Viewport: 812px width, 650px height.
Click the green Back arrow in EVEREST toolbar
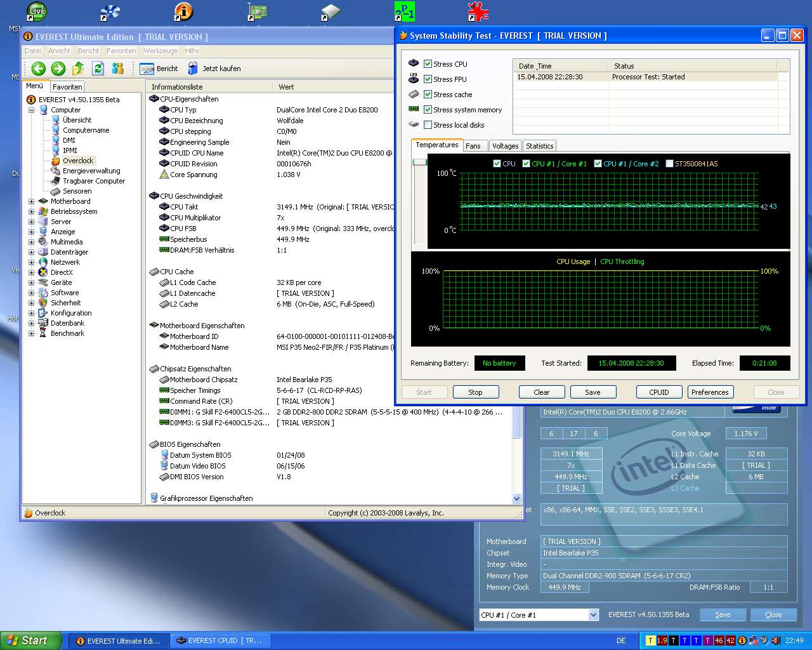pyautogui.click(x=38, y=69)
